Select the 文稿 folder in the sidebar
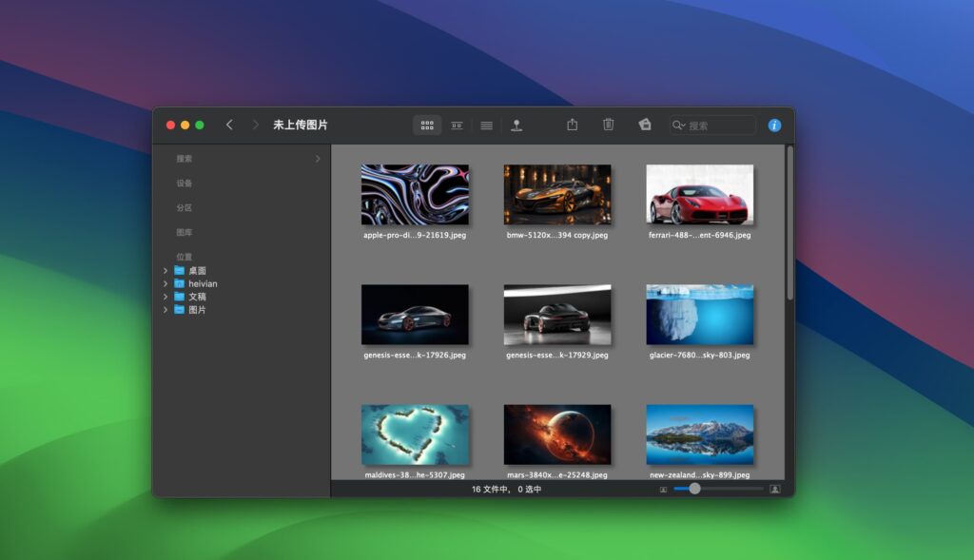 coord(197,297)
